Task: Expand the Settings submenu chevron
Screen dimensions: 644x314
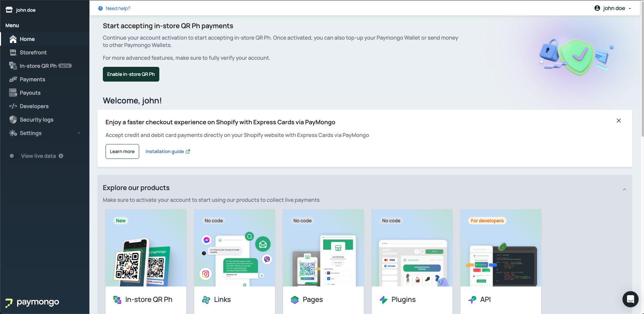Action: (79, 133)
